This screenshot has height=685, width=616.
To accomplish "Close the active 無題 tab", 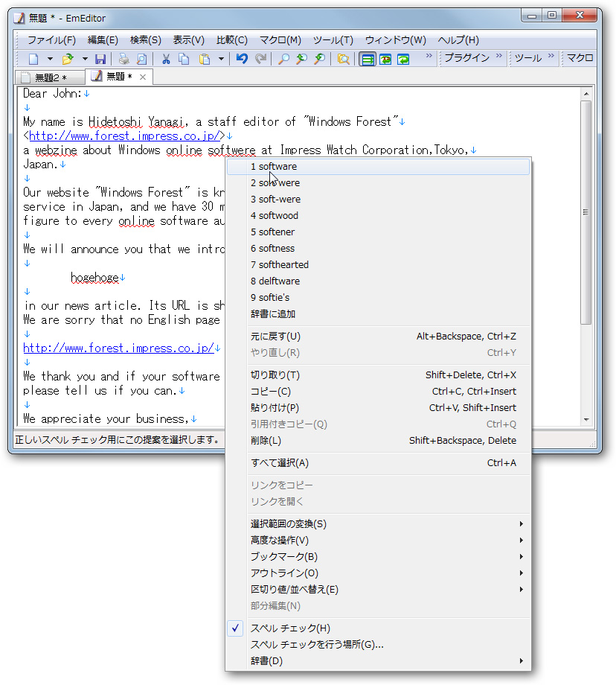I will pos(143,77).
